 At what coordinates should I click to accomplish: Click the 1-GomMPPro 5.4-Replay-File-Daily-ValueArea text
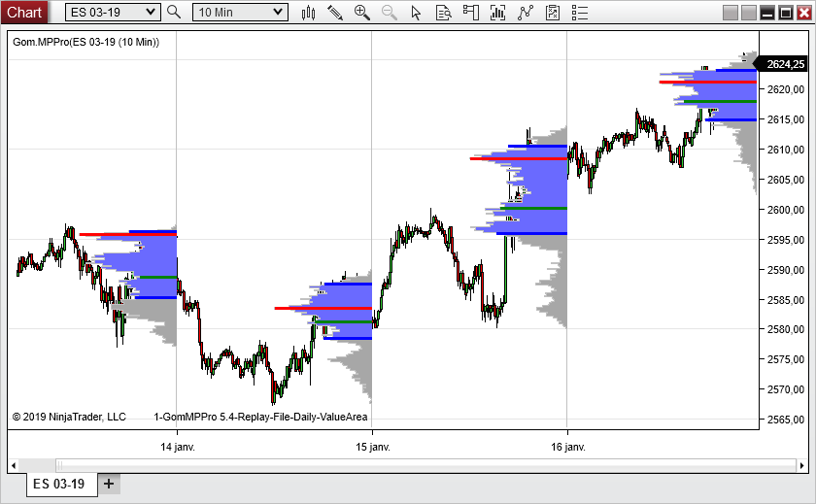click(260, 417)
